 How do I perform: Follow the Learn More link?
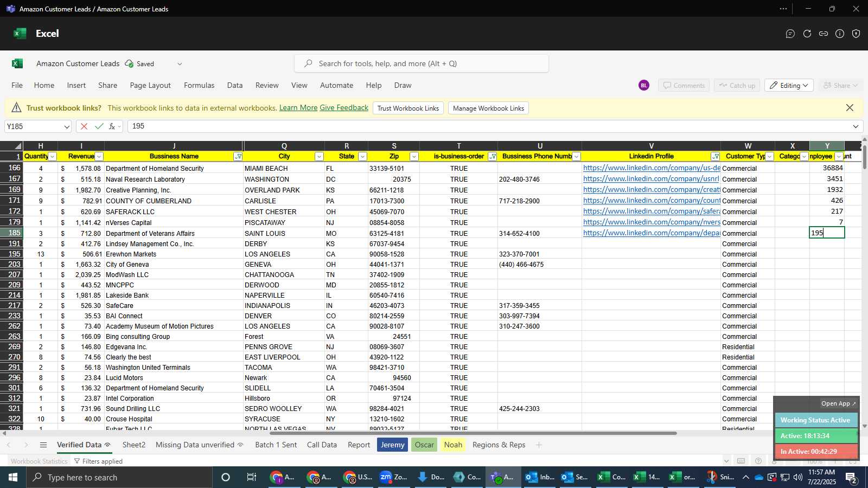click(298, 107)
